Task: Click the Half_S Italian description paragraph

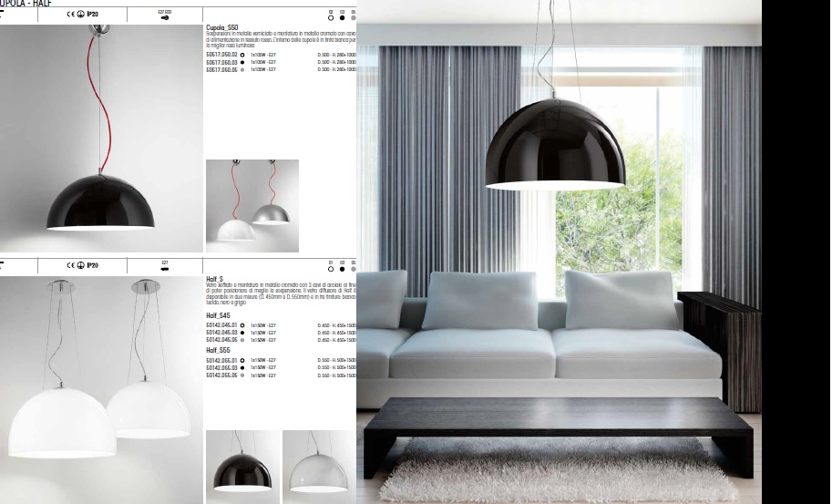Action: point(281,293)
